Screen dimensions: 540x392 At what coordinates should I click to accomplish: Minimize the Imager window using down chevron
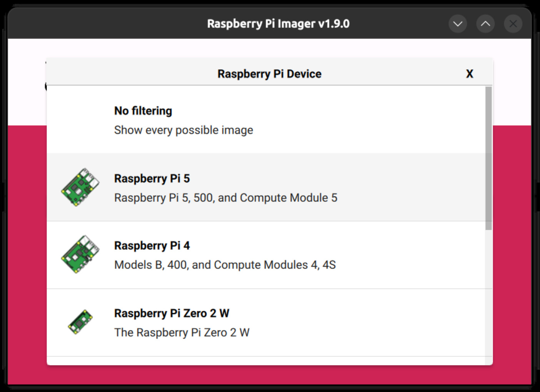[x=458, y=24]
